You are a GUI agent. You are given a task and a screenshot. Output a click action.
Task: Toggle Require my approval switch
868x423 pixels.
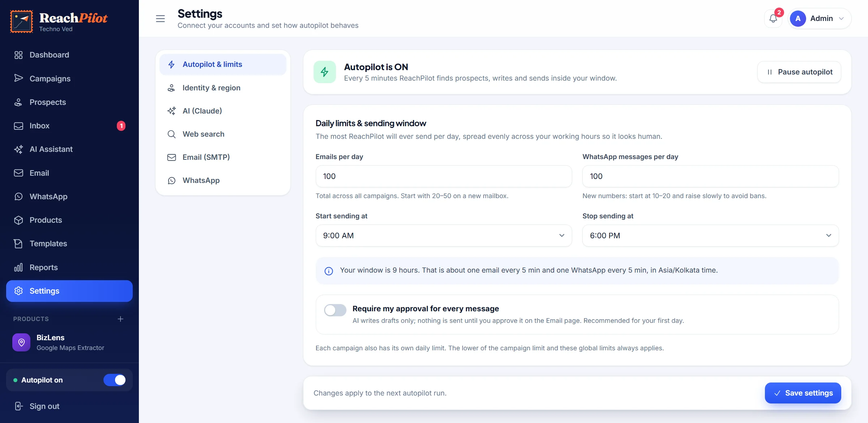pos(335,310)
